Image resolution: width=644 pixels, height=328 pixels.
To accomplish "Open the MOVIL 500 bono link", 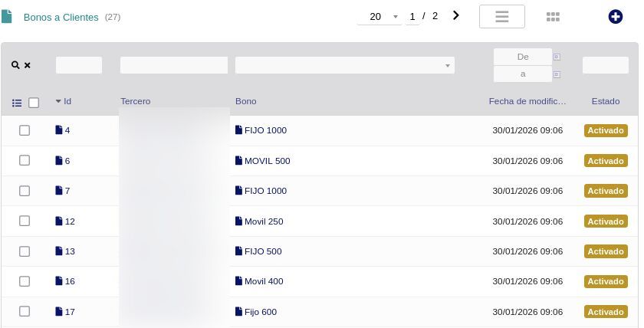I will pos(267,161).
